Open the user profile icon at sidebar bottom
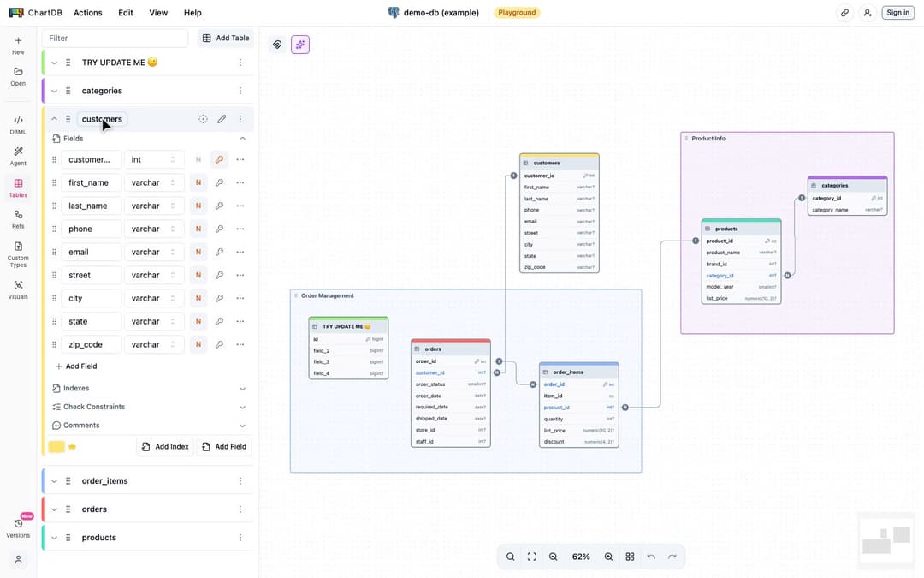This screenshot has height=578, width=924. pos(18,559)
